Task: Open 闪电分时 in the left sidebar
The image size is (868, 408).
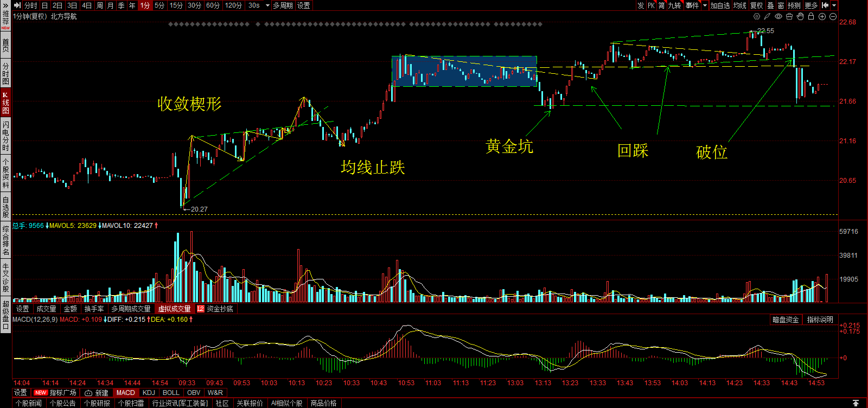Action: [5, 136]
